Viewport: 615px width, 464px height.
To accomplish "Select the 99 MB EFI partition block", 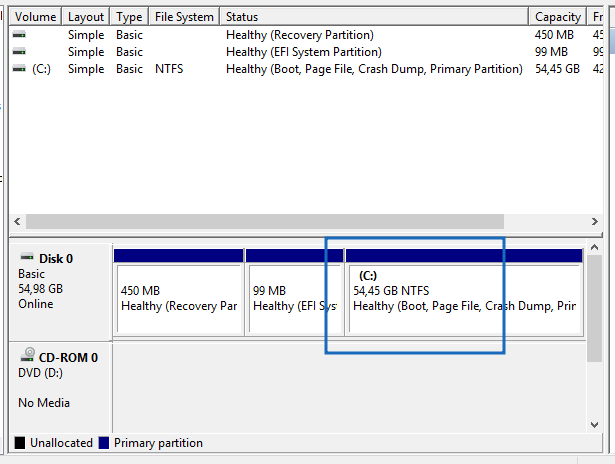I will click(x=294, y=298).
